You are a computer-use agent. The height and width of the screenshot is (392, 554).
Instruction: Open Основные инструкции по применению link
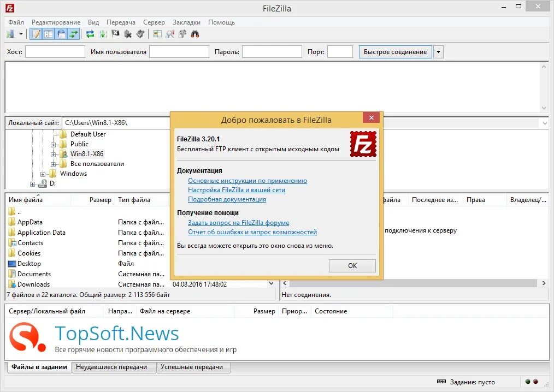(x=247, y=181)
